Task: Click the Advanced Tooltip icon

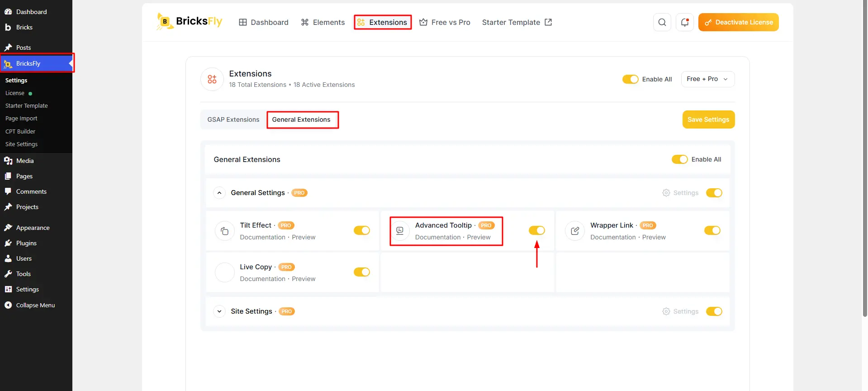Action: click(400, 231)
